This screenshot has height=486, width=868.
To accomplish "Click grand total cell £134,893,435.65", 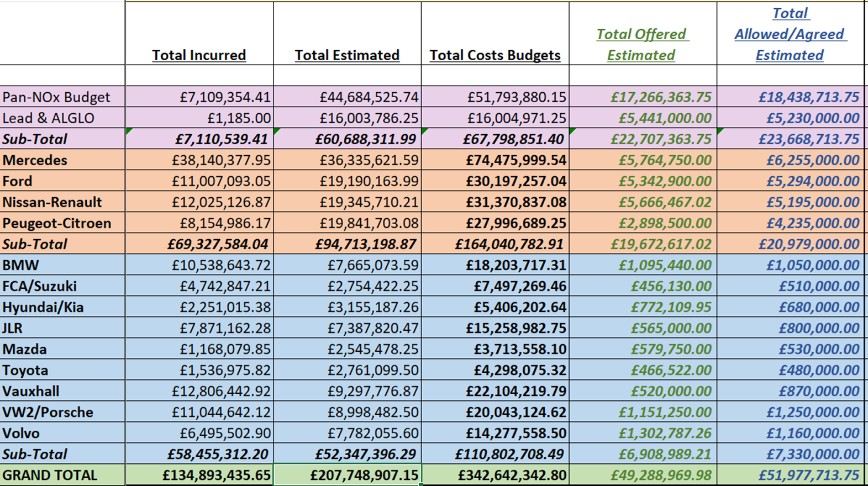I will coord(199,475).
